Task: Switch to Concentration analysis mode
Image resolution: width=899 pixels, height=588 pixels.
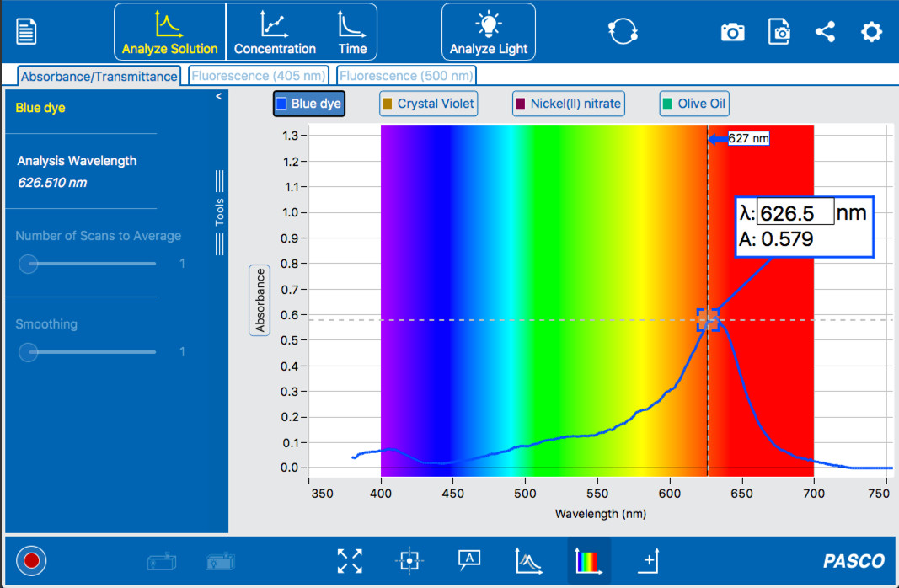Action: pyautogui.click(x=276, y=31)
